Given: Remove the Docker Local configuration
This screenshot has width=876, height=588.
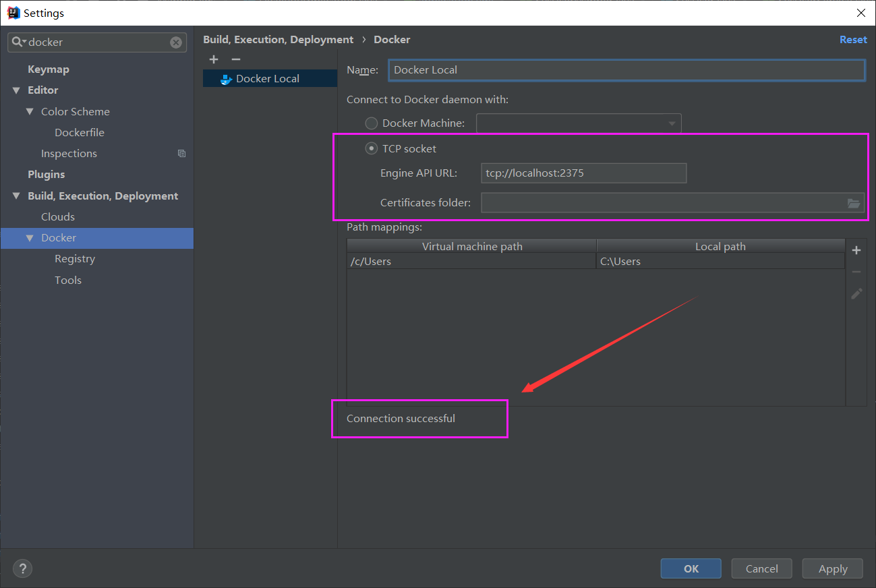Looking at the screenshot, I should [x=235, y=59].
